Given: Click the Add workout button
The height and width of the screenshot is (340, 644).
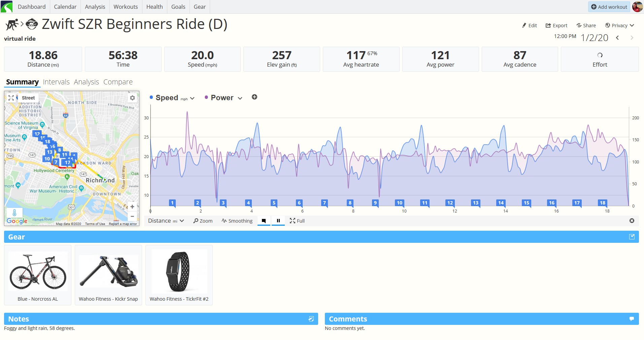Looking at the screenshot, I should (x=609, y=7).
